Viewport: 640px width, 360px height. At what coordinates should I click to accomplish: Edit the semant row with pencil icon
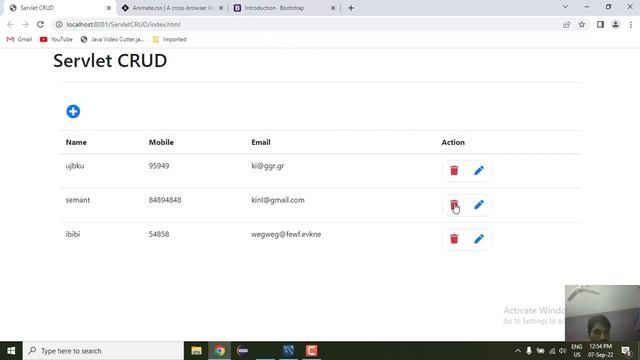coord(479,205)
